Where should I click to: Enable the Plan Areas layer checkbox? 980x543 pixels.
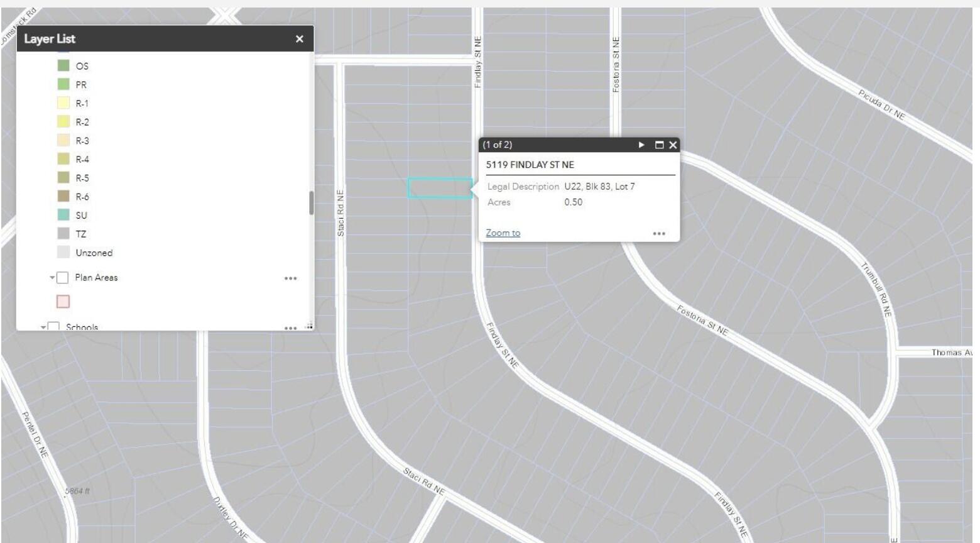[x=63, y=278]
